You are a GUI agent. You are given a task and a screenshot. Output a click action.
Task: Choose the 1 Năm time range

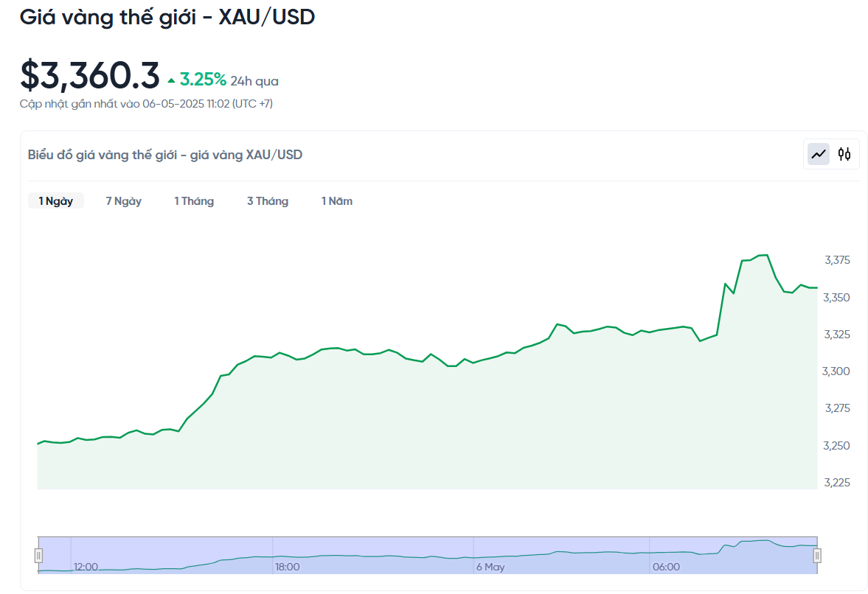pyautogui.click(x=337, y=201)
